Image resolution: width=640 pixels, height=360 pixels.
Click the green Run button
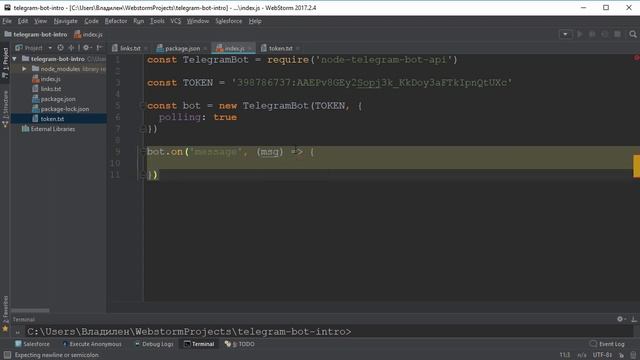coord(580,34)
